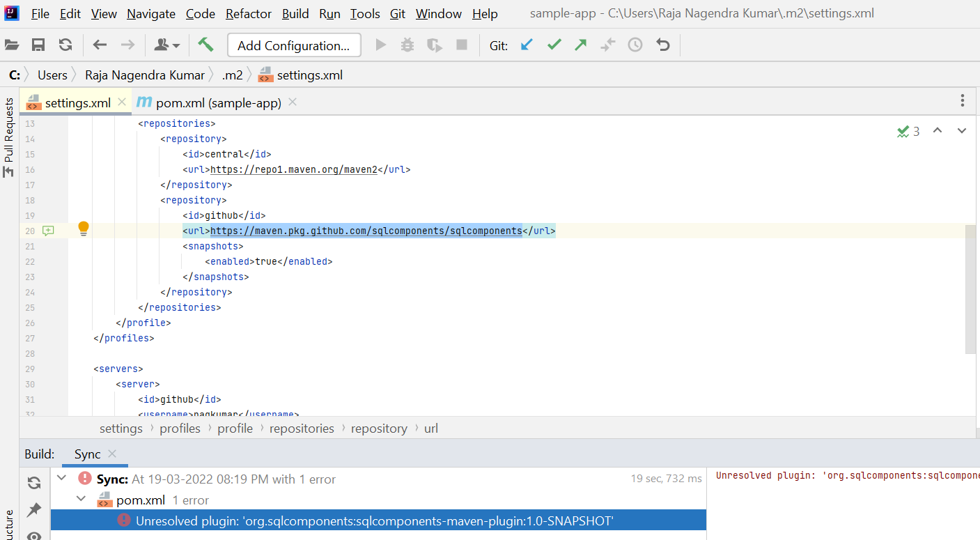The height and width of the screenshot is (540, 980).
Task: Close the pom.xml (sample-app) tab
Action: coord(293,102)
